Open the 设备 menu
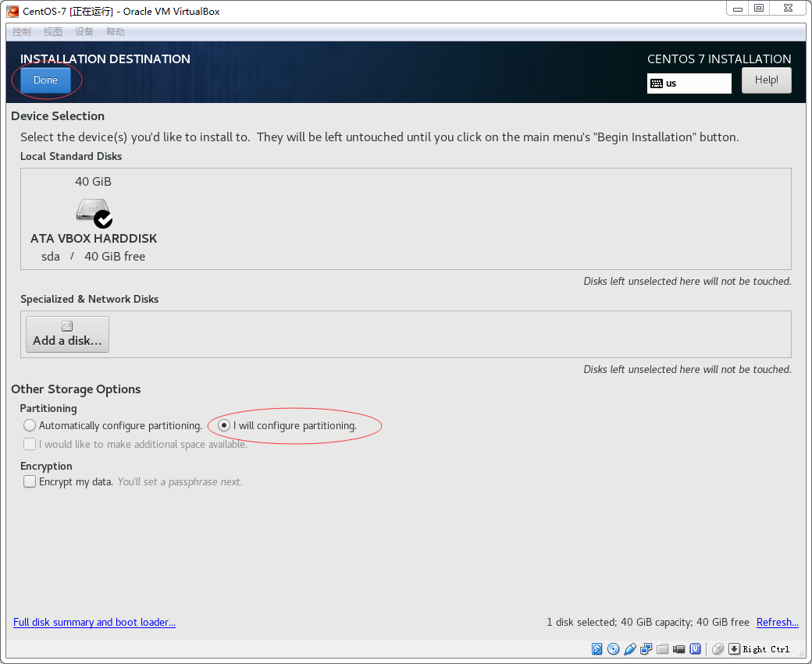 84,31
